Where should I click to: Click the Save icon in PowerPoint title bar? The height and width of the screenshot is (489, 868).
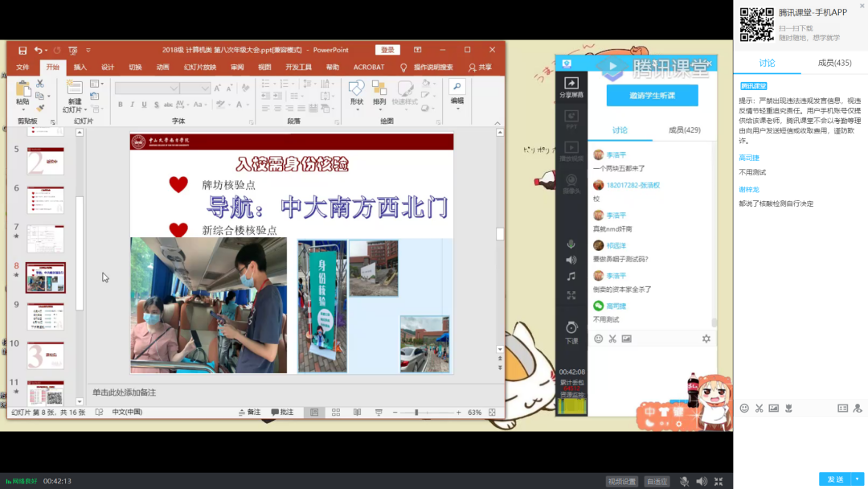click(23, 50)
